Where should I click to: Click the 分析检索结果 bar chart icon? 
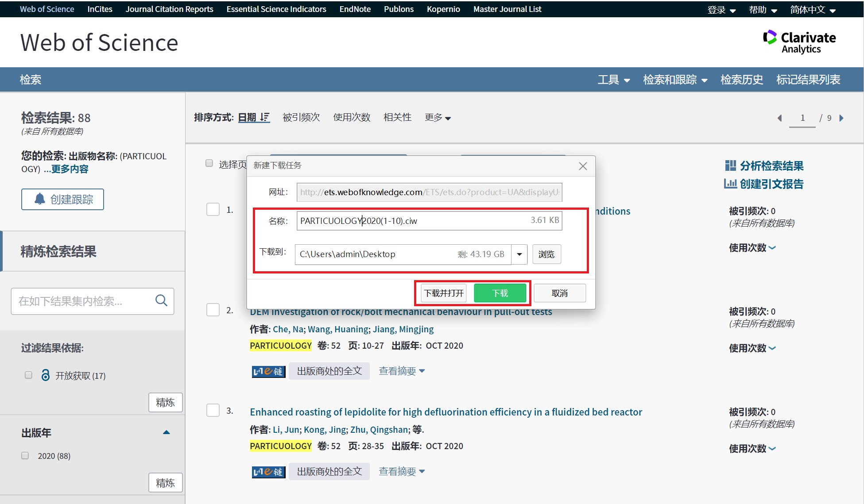pos(730,166)
